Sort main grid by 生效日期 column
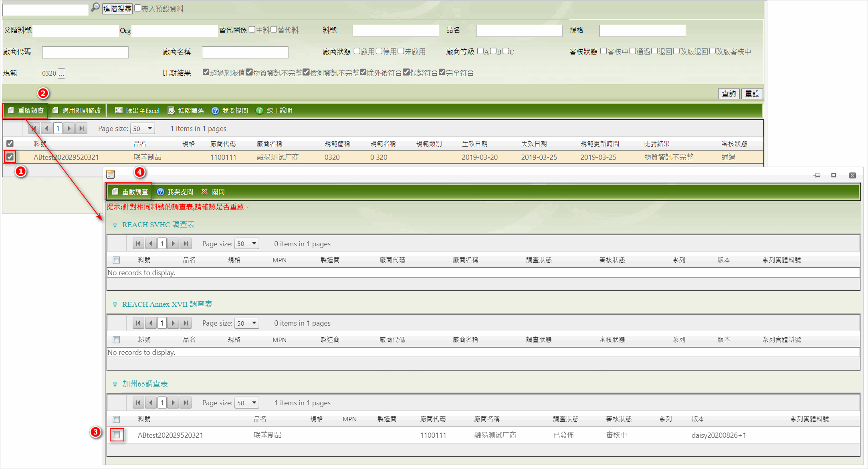The height and width of the screenshot is (469, 868). point(474,144)
